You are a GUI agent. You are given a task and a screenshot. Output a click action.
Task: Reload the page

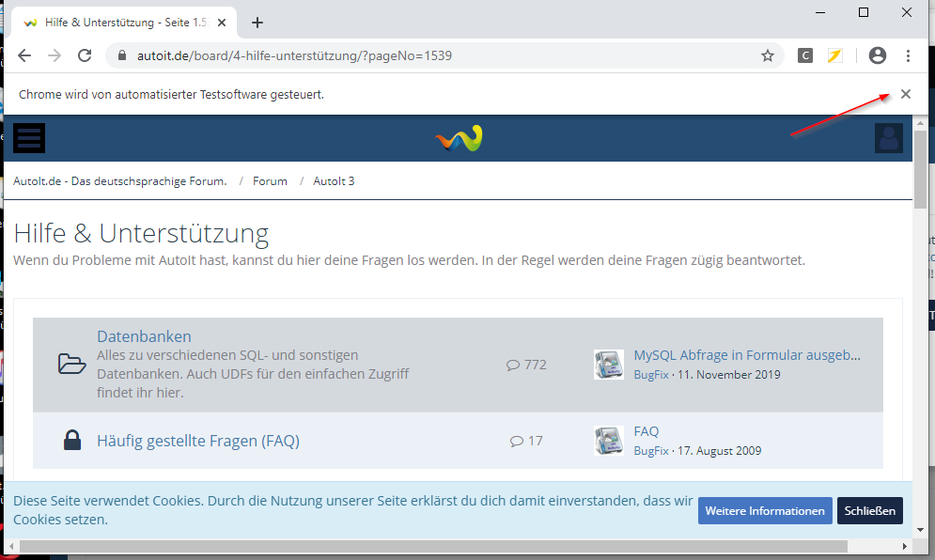[85, 56]
